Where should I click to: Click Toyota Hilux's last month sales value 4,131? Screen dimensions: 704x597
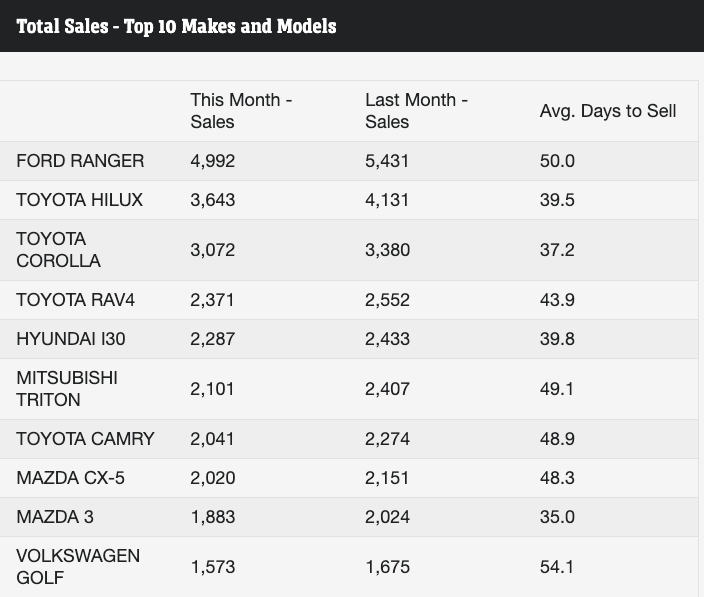coord(387,200)
